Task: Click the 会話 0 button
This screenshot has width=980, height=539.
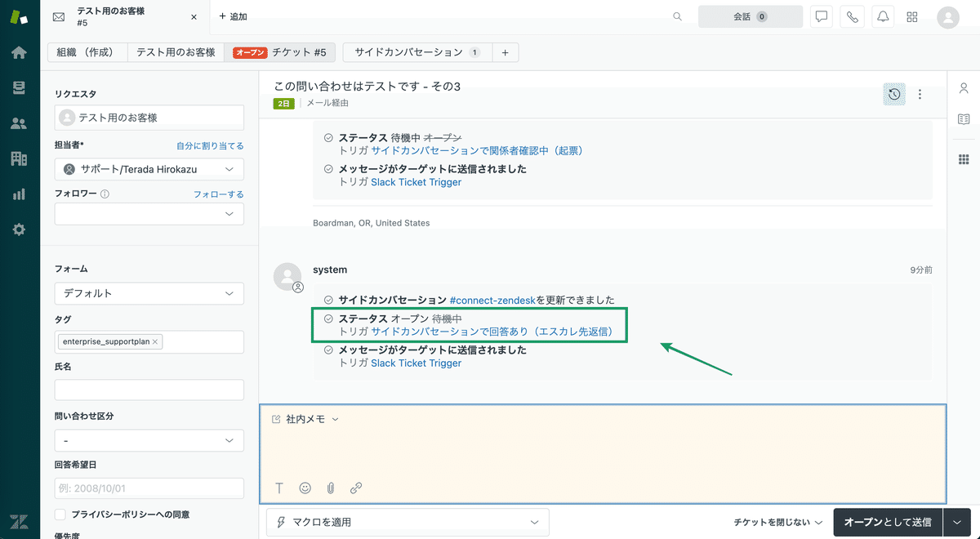Action: (750, 16)
